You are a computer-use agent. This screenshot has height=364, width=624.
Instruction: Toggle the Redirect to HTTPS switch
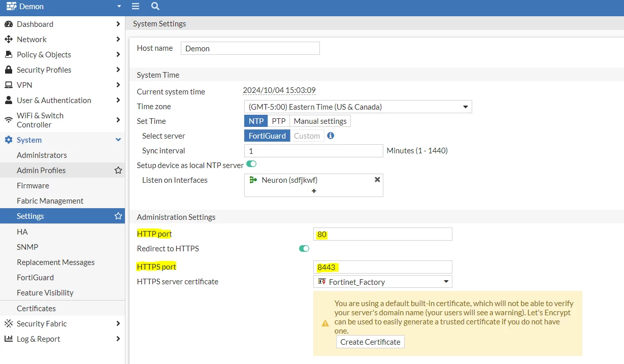click(304, 248)
